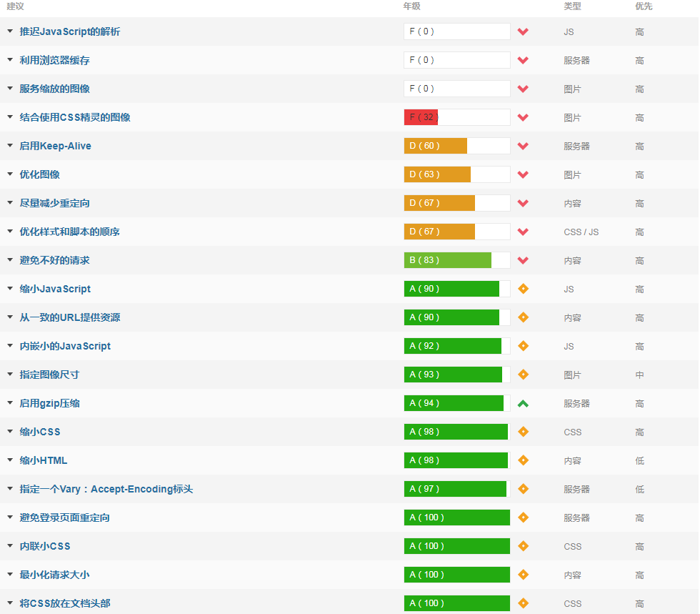Screen dimensions: 700x614
Task: Expand the 服务缩放的图像 row triangle
Action: [10, 89]
